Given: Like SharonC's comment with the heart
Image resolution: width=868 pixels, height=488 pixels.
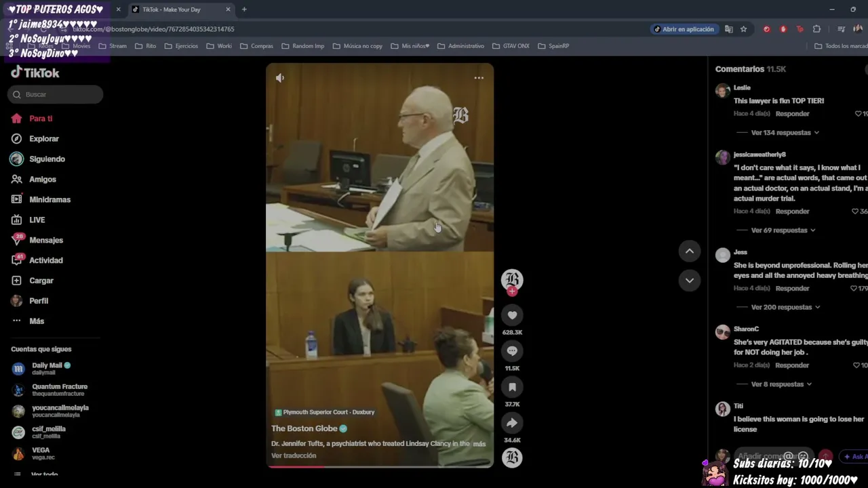Looking at the screenshot, I should 856,365.
